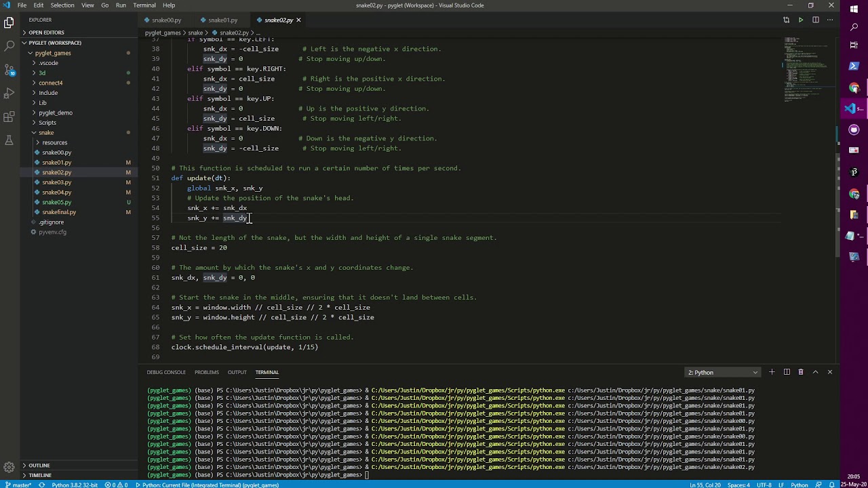The height and width of the screenshot is (488, 868).
Task: Collapse the snake folder in explorer
Action: [46, 133]
